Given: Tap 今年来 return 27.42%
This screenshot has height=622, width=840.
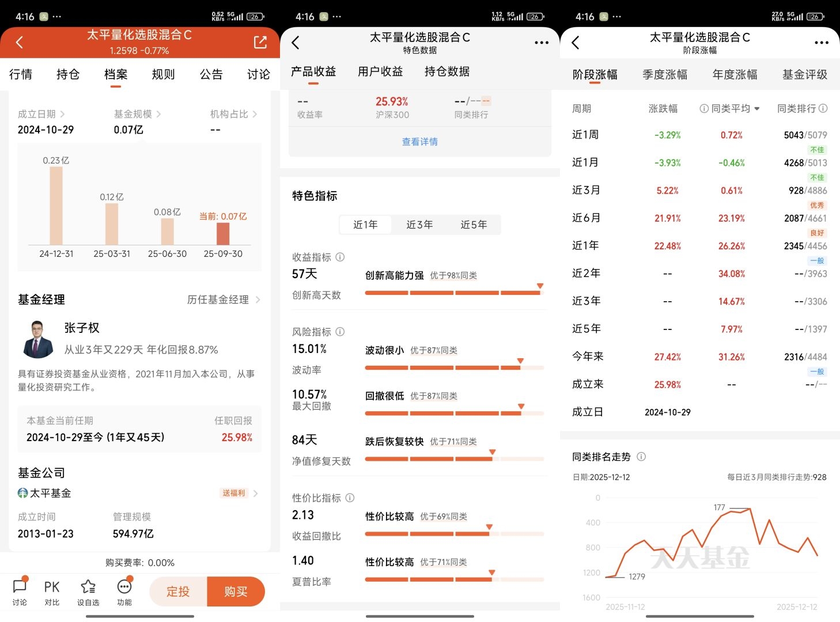Looking at the screenshot, I should tap(667, 357).
